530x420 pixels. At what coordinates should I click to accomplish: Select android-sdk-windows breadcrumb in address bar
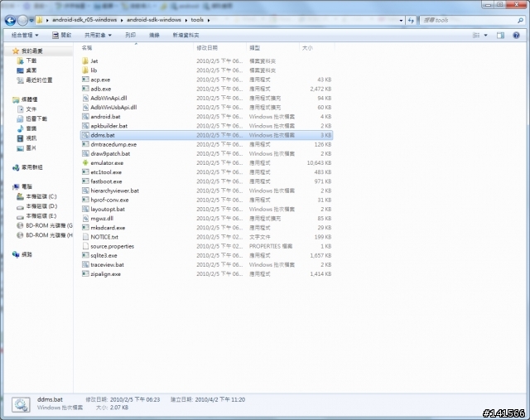(154, 20)
